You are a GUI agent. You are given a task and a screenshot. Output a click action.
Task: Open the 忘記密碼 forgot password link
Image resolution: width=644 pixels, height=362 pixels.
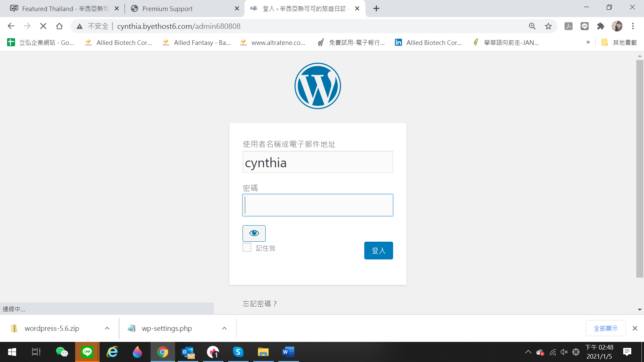click(260, 304)
